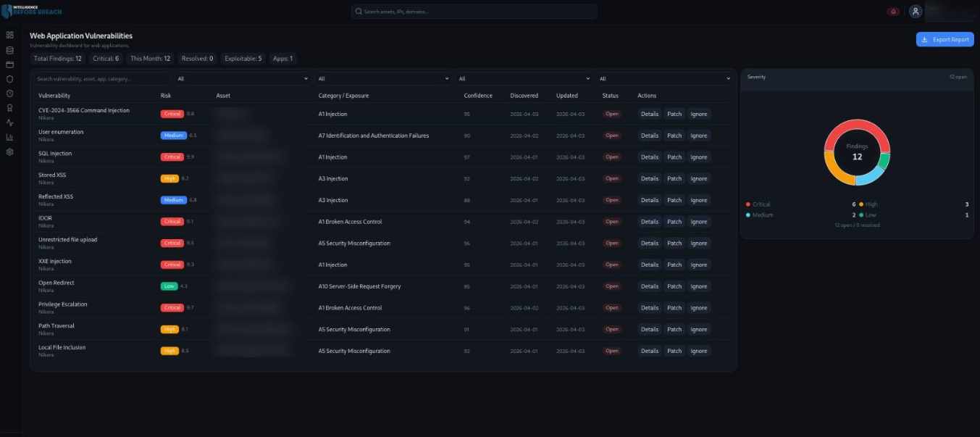The image size is (980, 437).
Task: Click the database stack sidebar icon
Action: pos(10,50)
